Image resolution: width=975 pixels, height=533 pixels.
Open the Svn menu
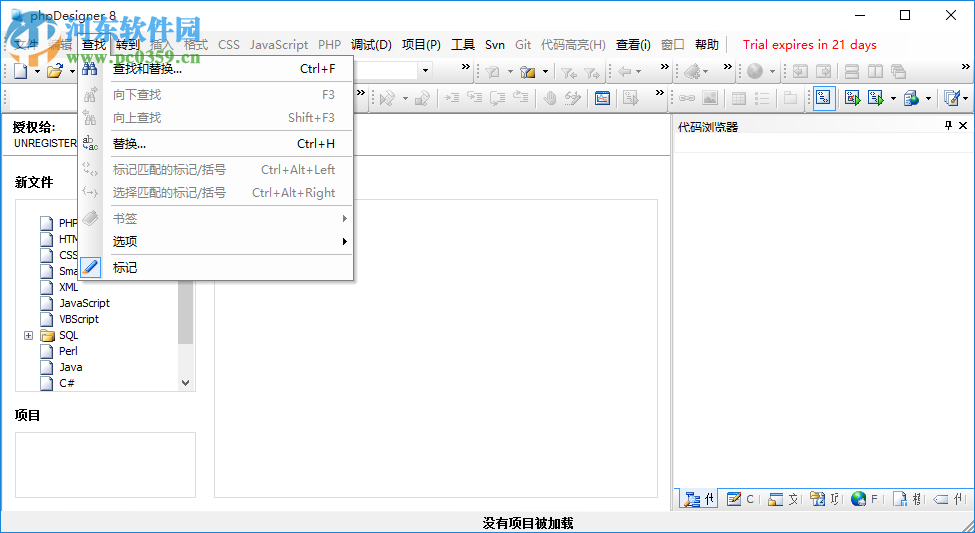[x=495, y=45]
